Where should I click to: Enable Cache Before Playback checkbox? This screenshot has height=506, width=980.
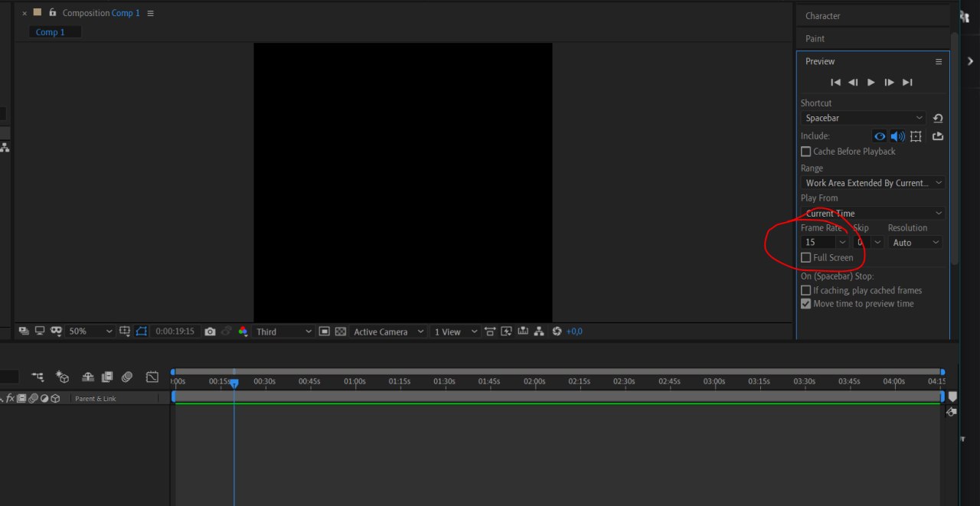coord(805,152)
